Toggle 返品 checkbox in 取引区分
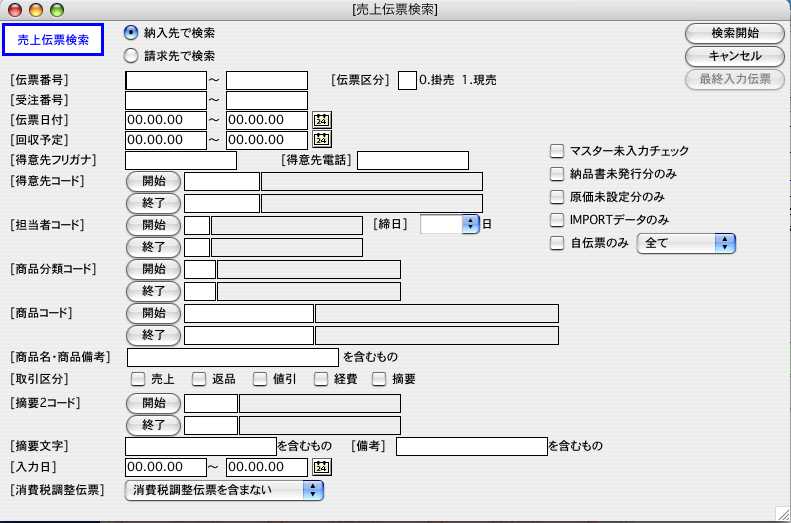 [x=199, y=379]
